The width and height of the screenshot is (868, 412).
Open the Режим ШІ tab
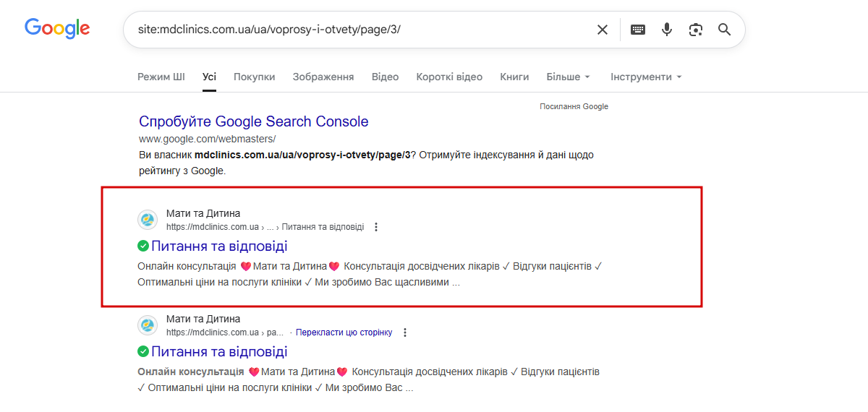pyautogui.click(x=161, y=77)
